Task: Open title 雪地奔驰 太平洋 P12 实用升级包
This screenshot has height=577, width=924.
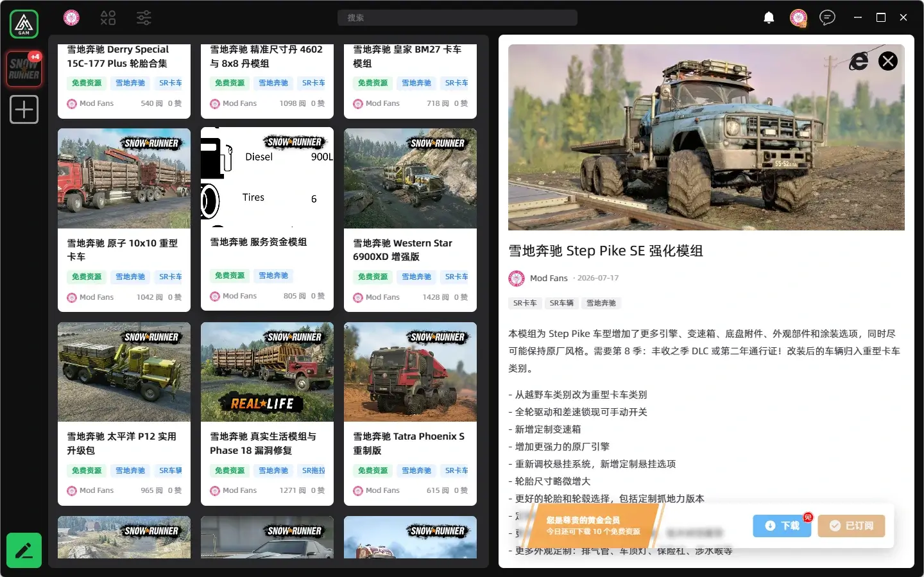Action: (x=121, y=444)
